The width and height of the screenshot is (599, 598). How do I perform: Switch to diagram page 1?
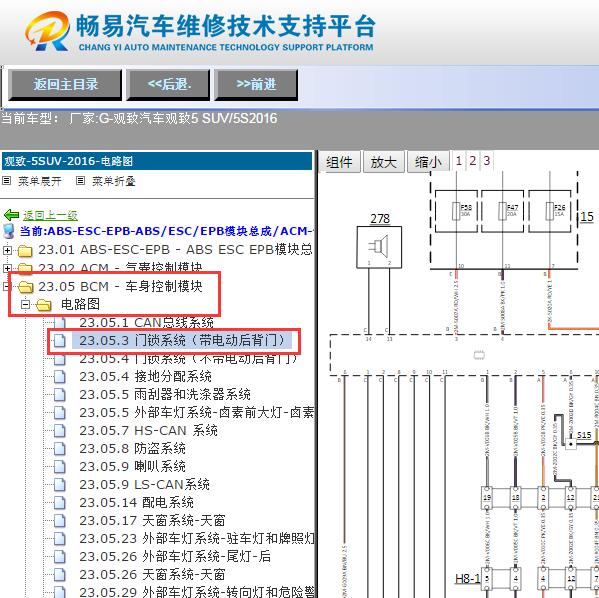pyautogui.click(x=459, y=160)
